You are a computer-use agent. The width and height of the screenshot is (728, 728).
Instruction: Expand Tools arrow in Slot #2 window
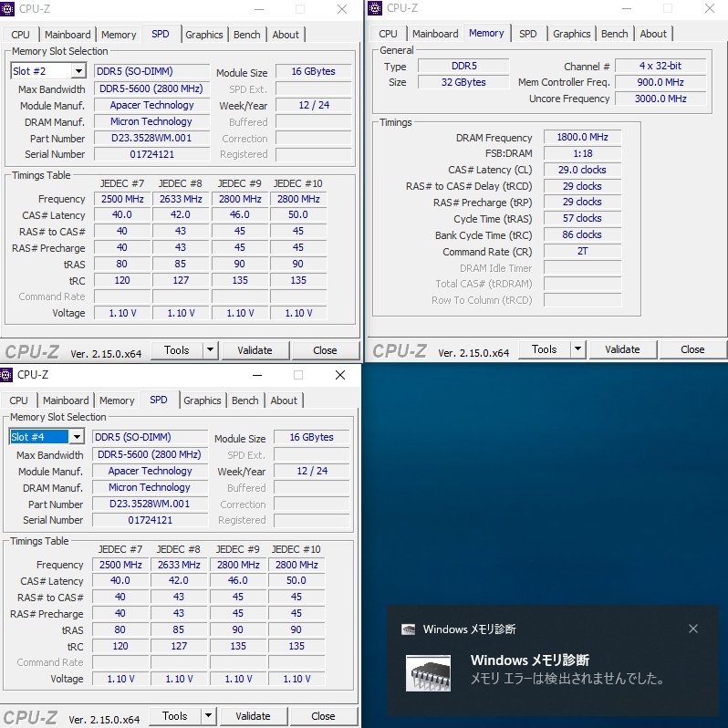[x=211, y=349]
